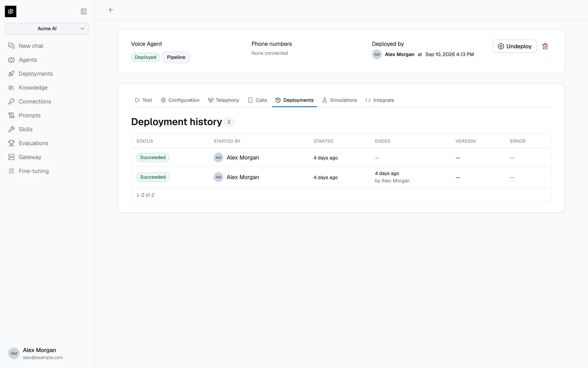Viewport: 588px width, 368px height.
Task: Click the New chat icon
Action: (11, 46)
